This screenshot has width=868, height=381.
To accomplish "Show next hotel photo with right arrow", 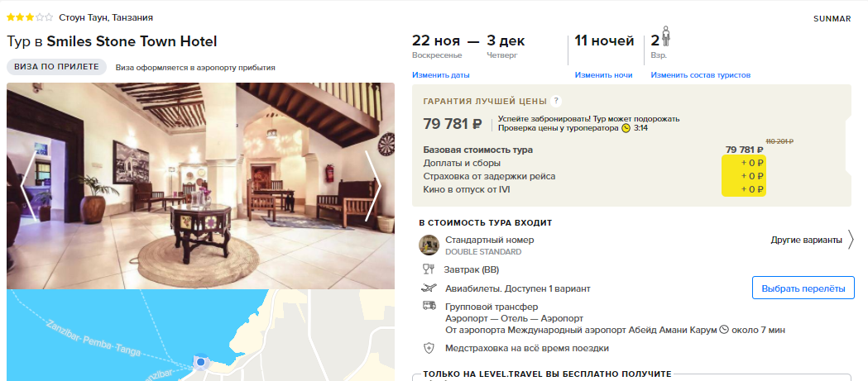I will 373,186.
